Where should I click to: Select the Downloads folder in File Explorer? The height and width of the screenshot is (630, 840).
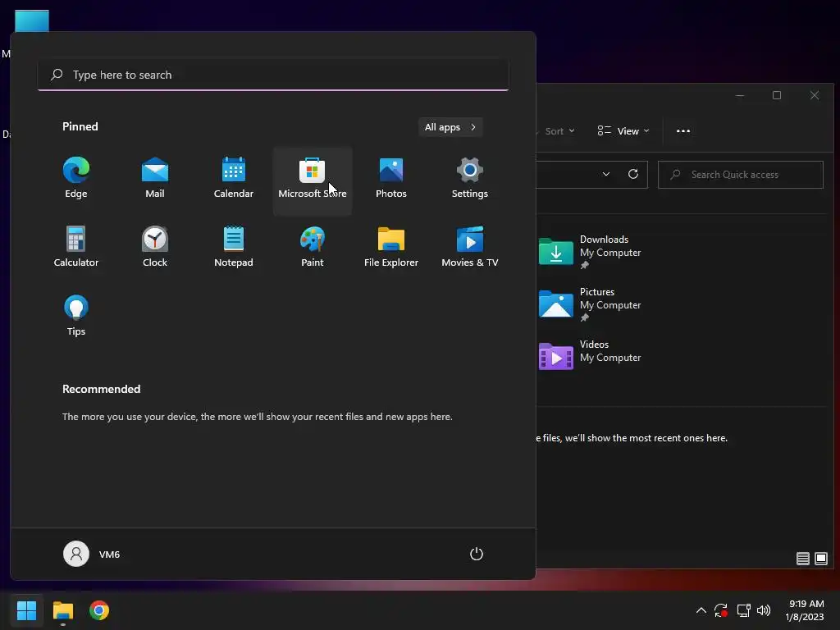point(590,251)
